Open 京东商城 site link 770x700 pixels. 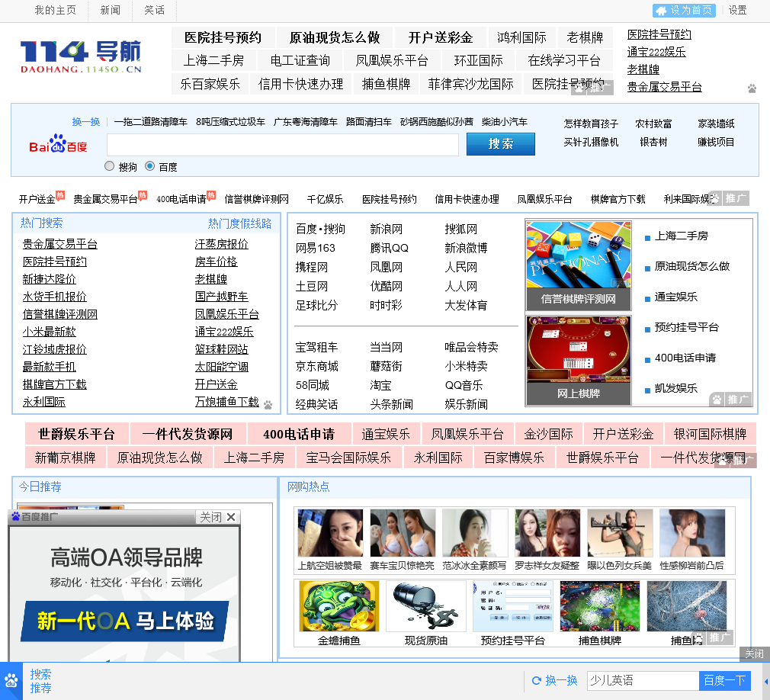point(316,367)
